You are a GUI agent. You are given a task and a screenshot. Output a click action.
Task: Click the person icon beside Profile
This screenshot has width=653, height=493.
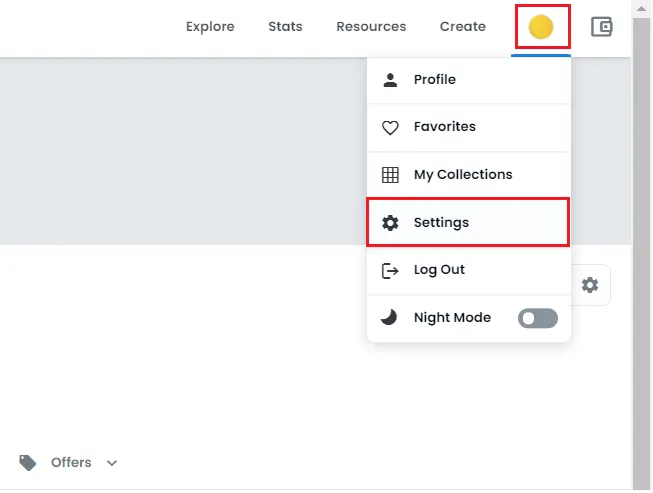click(390, 80)
